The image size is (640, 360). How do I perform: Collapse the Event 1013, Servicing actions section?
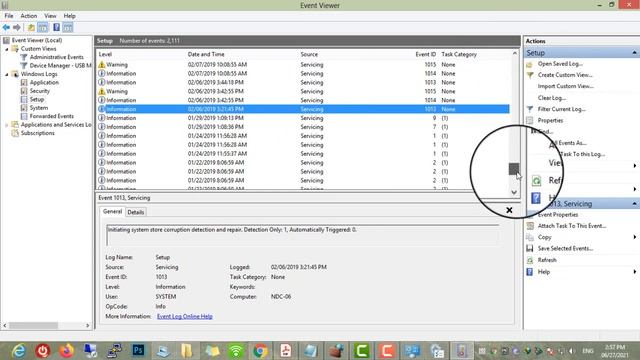pos(634,204)
